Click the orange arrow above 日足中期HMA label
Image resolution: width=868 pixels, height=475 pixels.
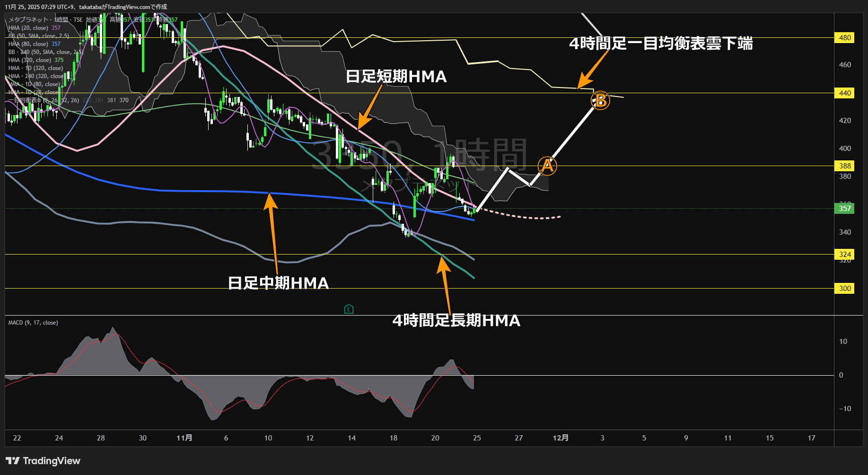pos(272,232)
